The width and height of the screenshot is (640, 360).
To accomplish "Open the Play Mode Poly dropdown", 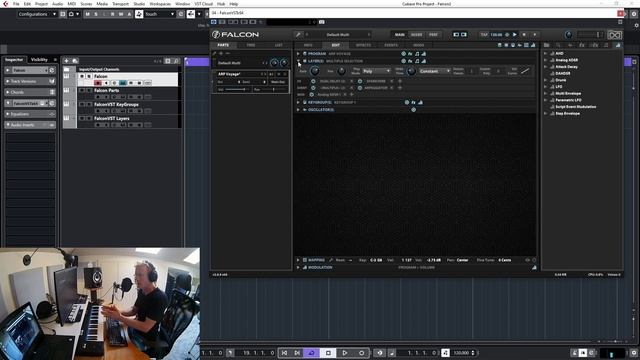I will 376,71.
